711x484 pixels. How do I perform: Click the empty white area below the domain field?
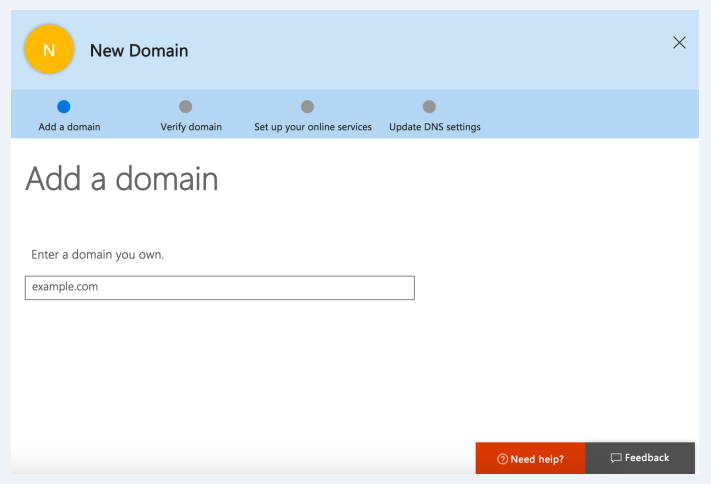coord(300,380)
